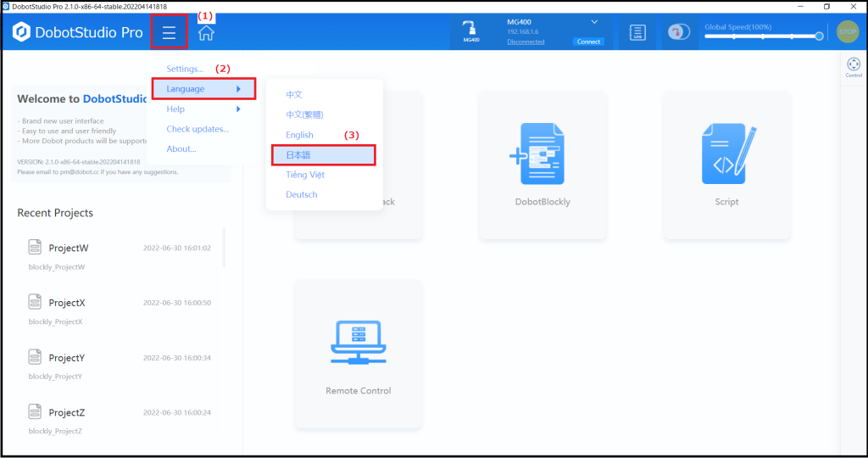Open the Script module icon
The width and height of the screenshot is (868, 458).
coord(728,154)
